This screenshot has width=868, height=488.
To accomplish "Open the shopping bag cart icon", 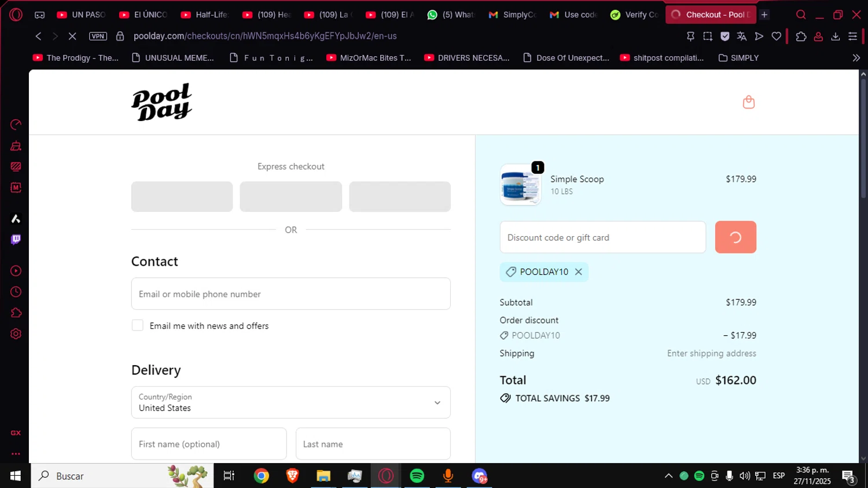I will (748, 102).
